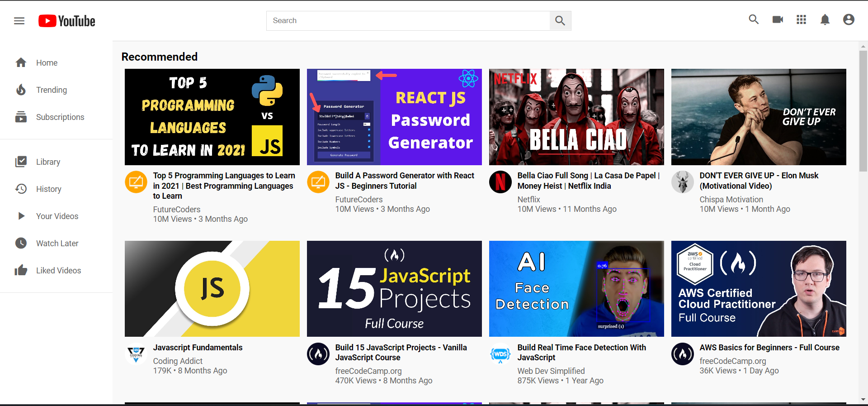This screenshot has width=868, height=406.
Task: Open title Build 15 JavaScript Projects
Action: (x=401, y=353)
